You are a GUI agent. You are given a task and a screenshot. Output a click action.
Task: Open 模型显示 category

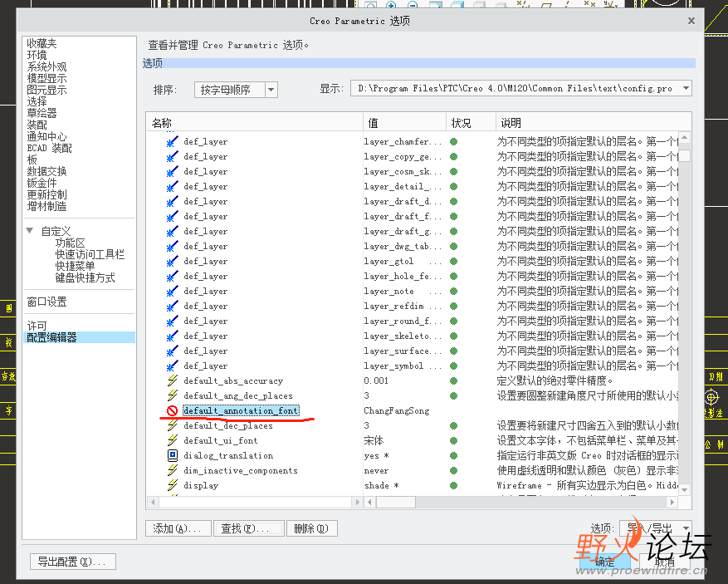pos(46,78)
